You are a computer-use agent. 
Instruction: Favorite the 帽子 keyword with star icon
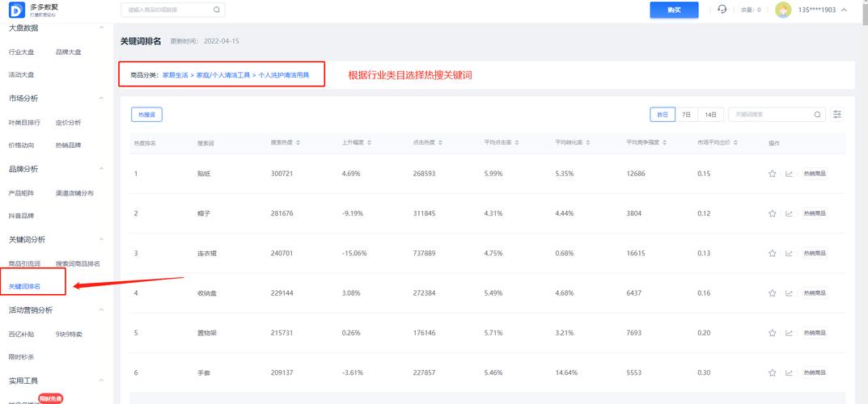[x=773, y=213]
